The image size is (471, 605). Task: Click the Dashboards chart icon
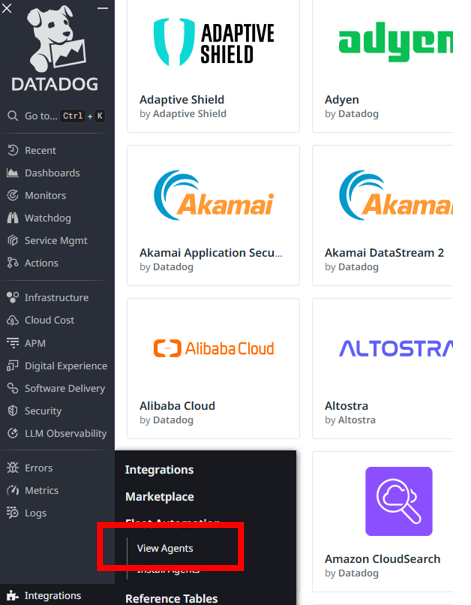[12, 173]
